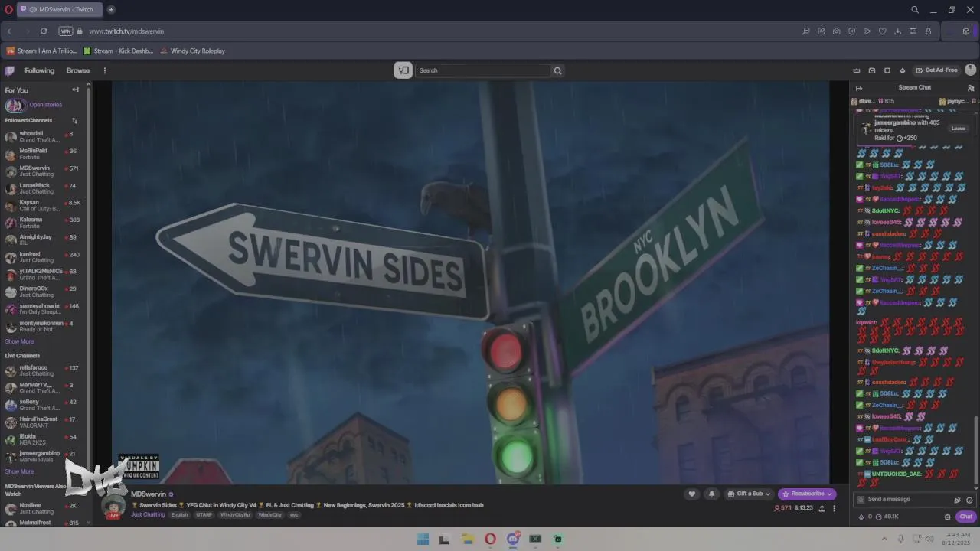980x551 pixels.
Task: Open Kaysan Call of Duty channel in the sidebar
Action: pos(44,206)
